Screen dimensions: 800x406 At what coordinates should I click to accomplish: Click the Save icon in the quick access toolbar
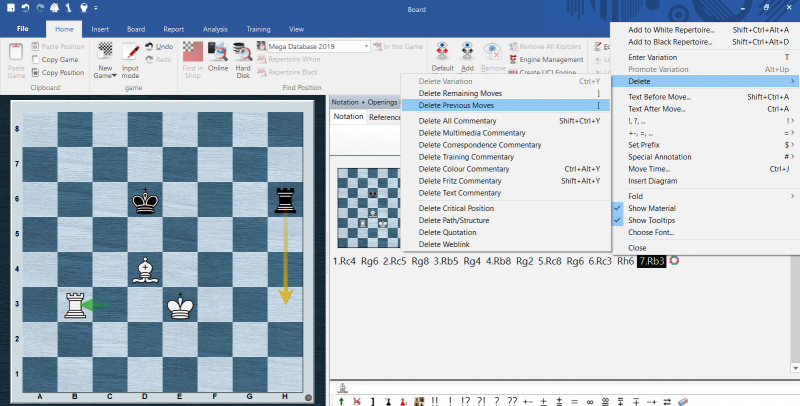tap(10, 8)
